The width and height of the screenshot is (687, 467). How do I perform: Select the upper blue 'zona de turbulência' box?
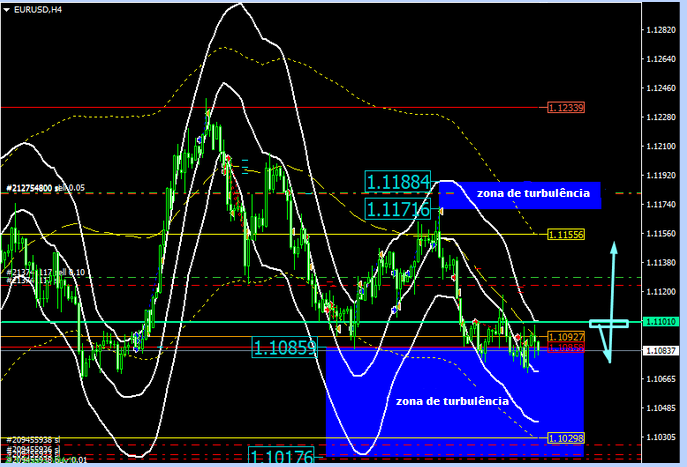[x=521, y=194]
